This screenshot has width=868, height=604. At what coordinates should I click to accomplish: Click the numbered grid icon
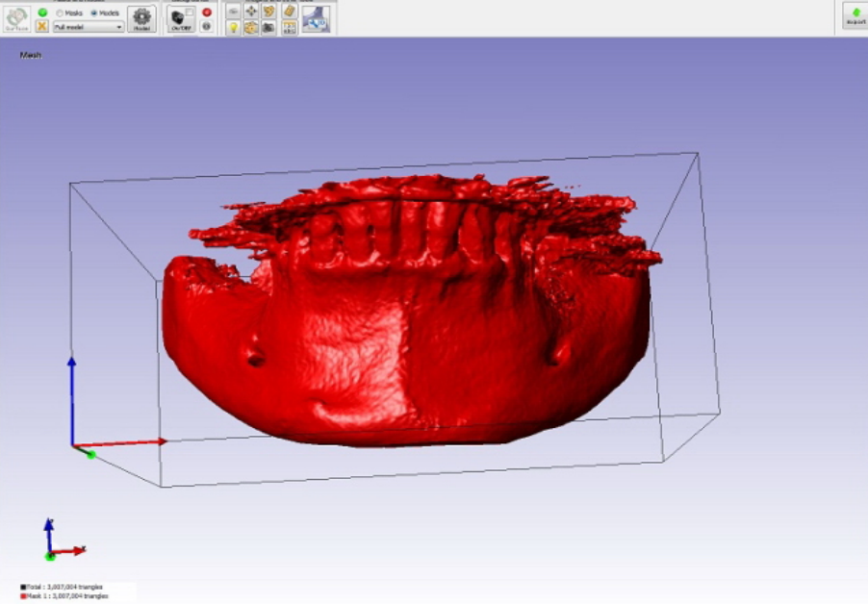tap(289, 27)
